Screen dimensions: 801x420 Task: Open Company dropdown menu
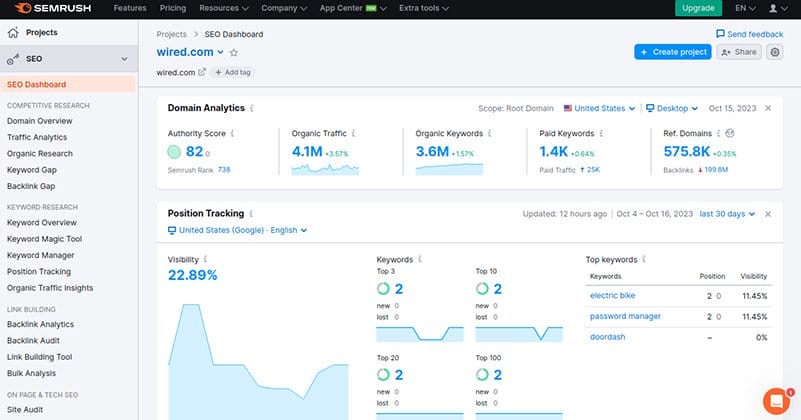(x=284, y=8)
